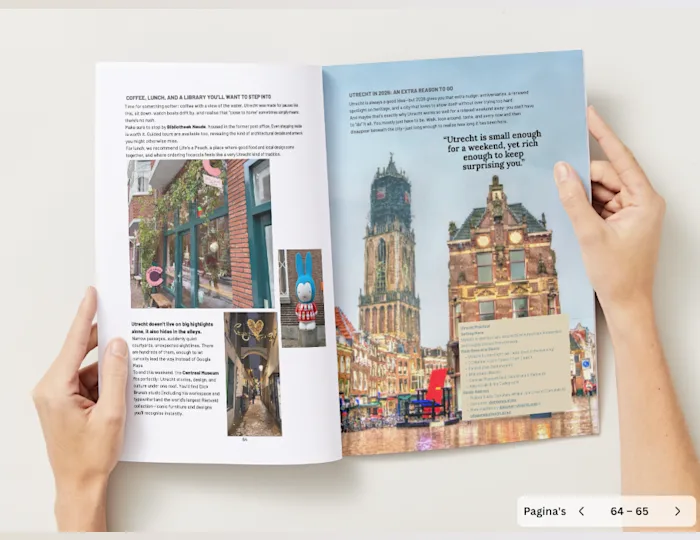Click the narrow alley photo with heart lights
Screen dimensions: 700x540
tap(253, 374)
